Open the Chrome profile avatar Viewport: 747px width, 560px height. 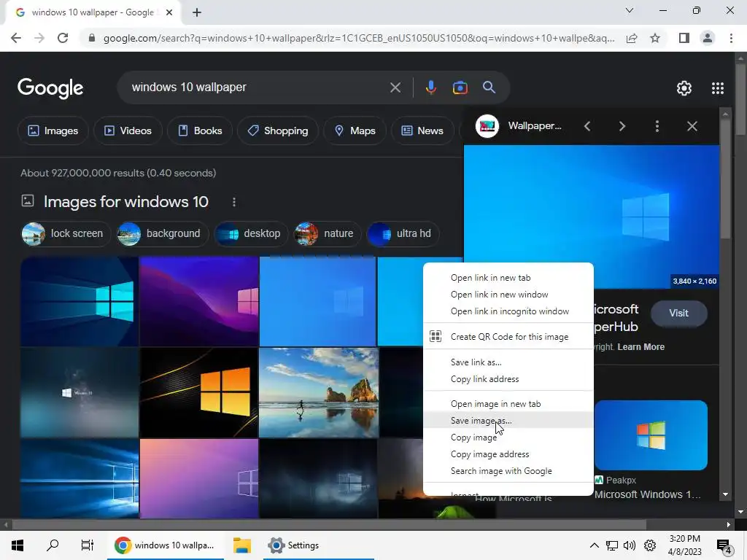click(708, 38)
